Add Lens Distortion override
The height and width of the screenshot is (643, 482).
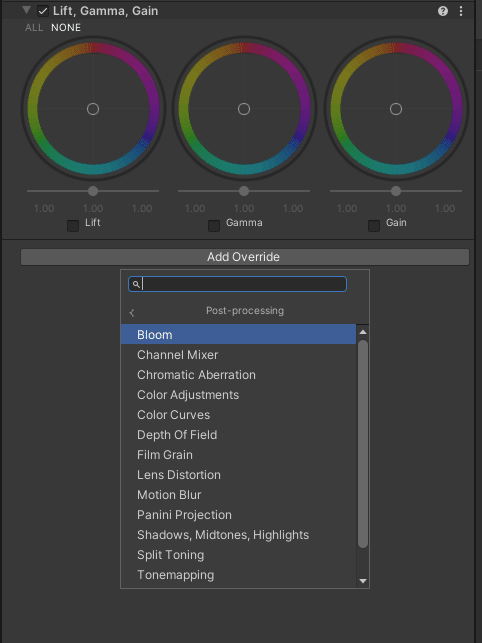[238, 475]
